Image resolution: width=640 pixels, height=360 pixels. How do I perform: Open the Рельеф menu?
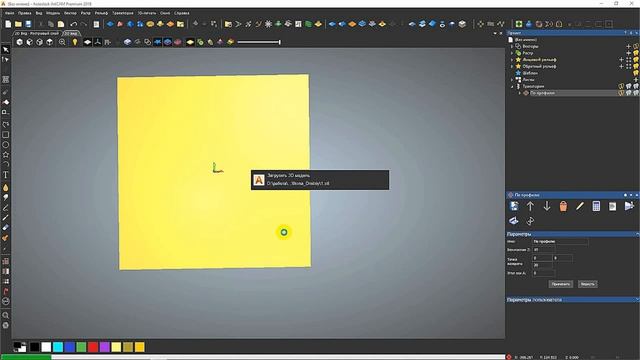tap(101, 13)
